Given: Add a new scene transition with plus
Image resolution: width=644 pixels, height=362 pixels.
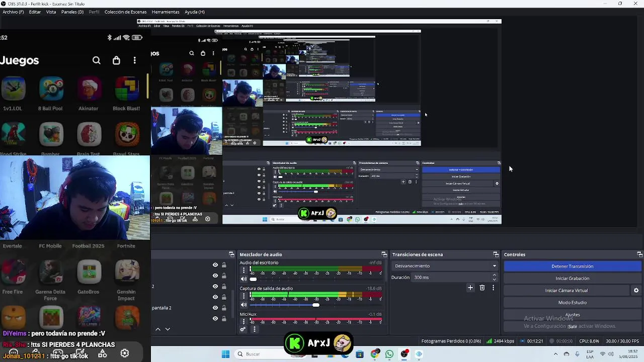Looking at the screenshot, I should [470, 288].
